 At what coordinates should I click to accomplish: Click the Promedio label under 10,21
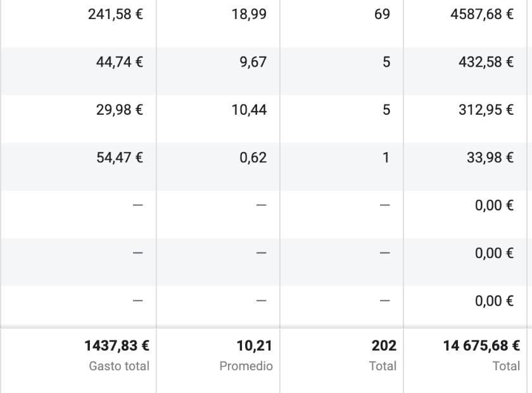pyautogui.click(x=246, y=366)
